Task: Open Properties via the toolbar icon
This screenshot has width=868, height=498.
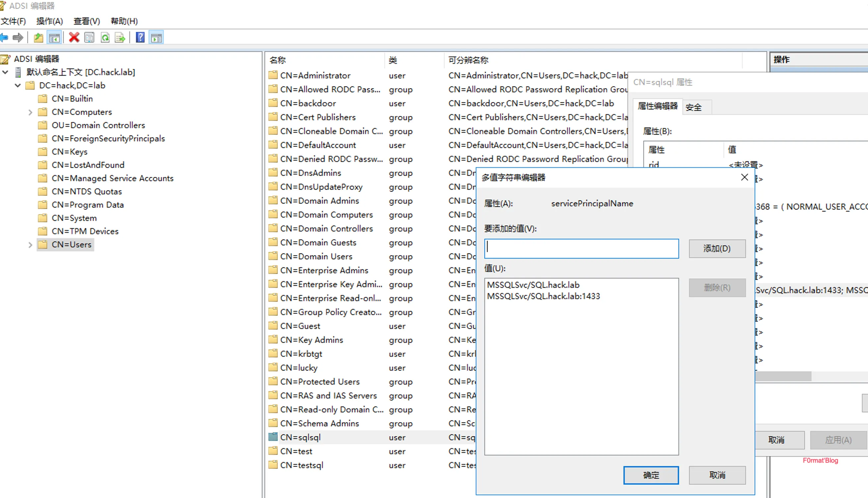Action: (89, 37)
